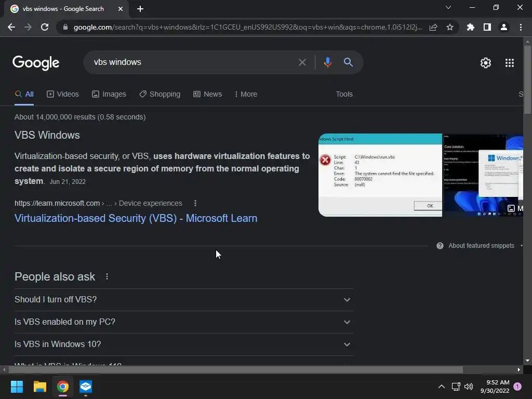Click the address bar URL

[248, 27]
